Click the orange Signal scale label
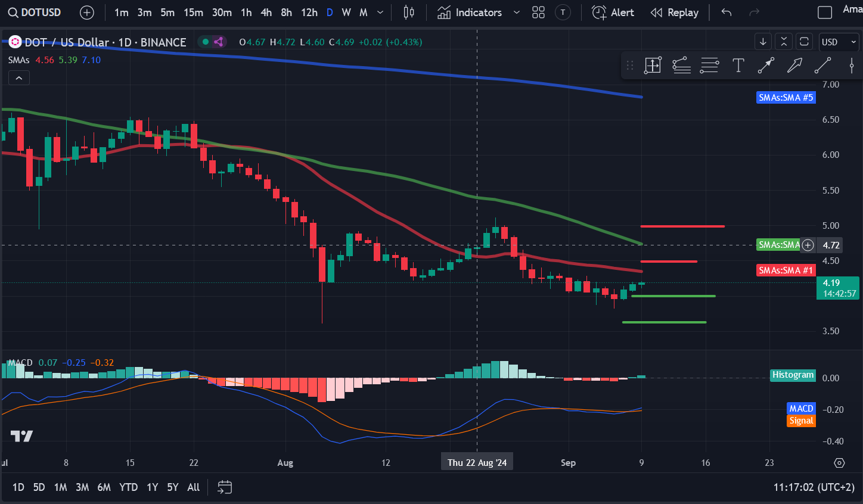 [801, 421]
